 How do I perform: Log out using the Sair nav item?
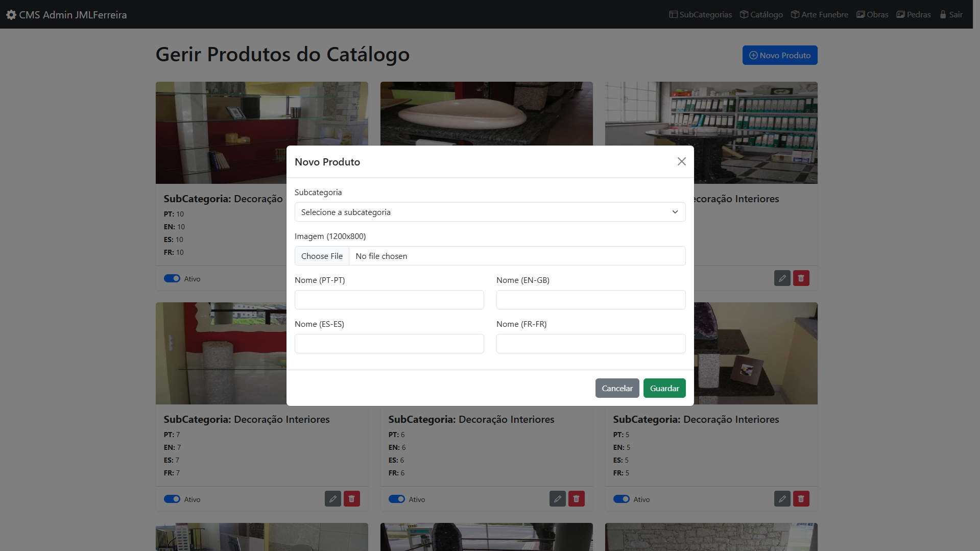(951, 14)
